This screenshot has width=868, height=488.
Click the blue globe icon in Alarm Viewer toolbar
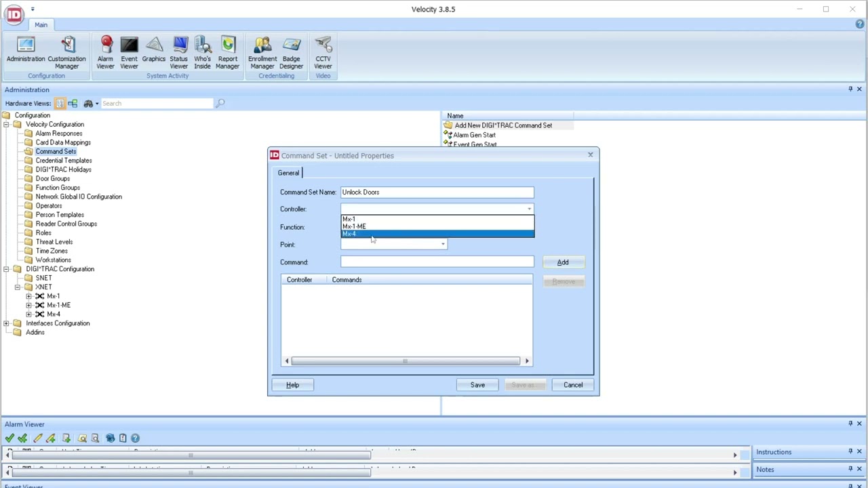[110, 439]
